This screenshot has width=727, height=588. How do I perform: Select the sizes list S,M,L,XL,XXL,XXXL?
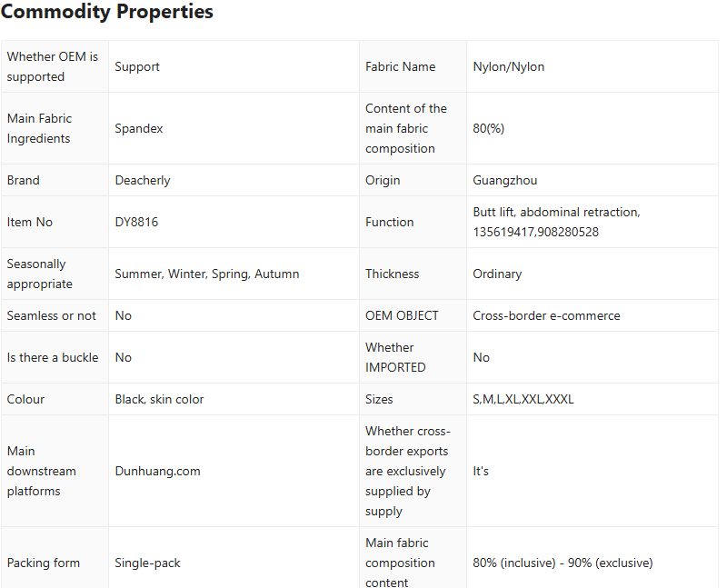coord(523,399)
